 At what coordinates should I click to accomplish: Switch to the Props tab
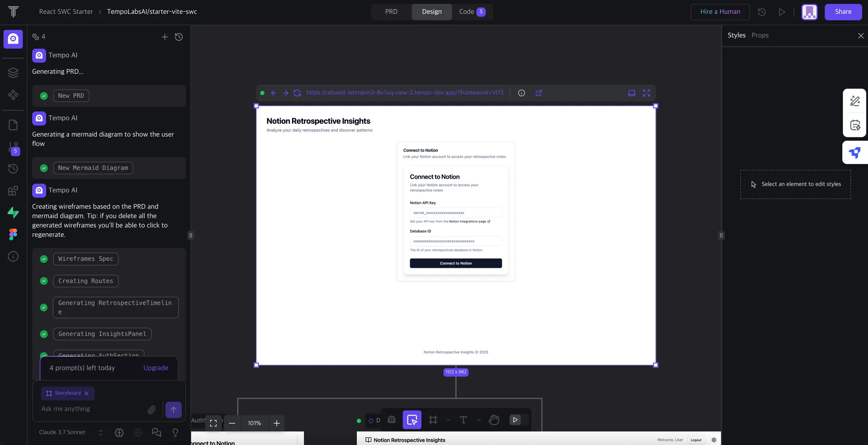pyautogui.click(x=760, y=35)
